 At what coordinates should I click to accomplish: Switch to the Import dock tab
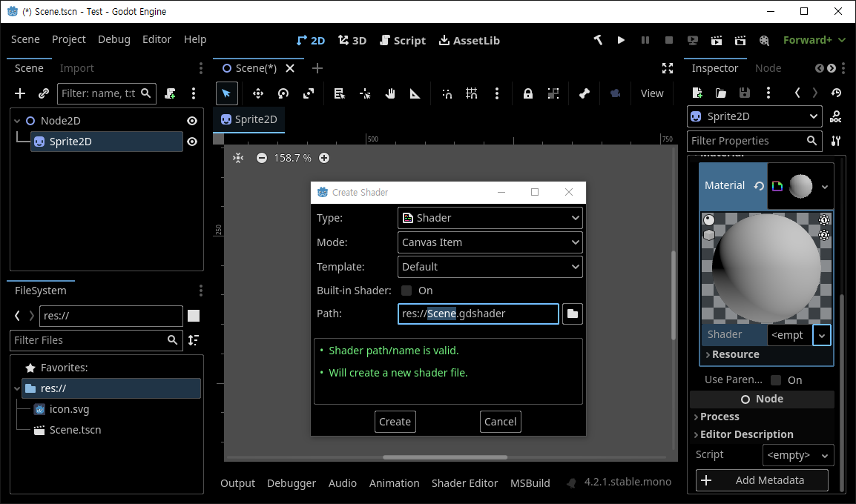76,68
